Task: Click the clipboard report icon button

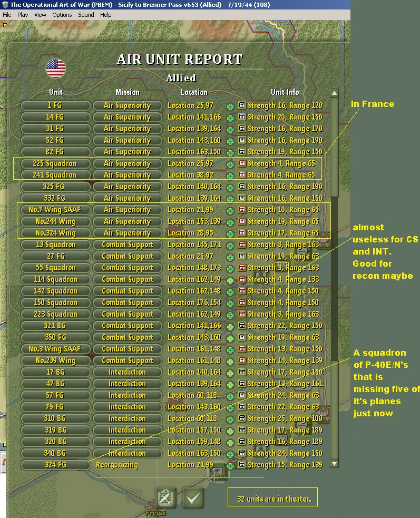Action: 165,497
